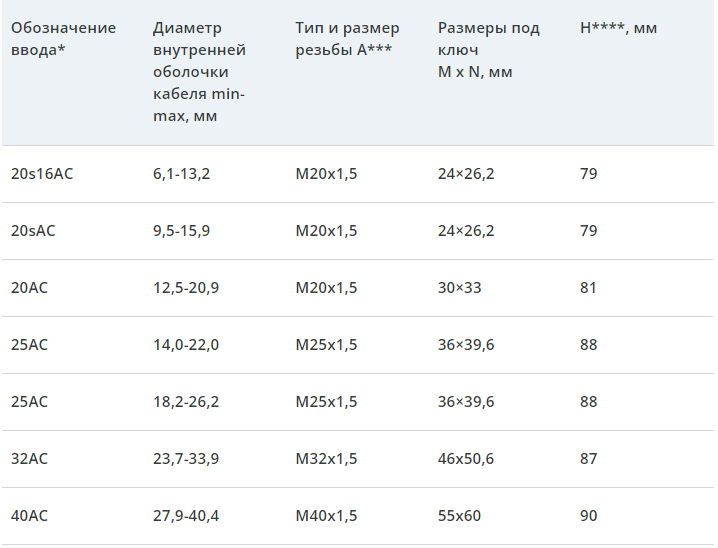Screen dimensions: 718x548
Task: Click the 32AC designation cell
Action: [x=29, y=459]
